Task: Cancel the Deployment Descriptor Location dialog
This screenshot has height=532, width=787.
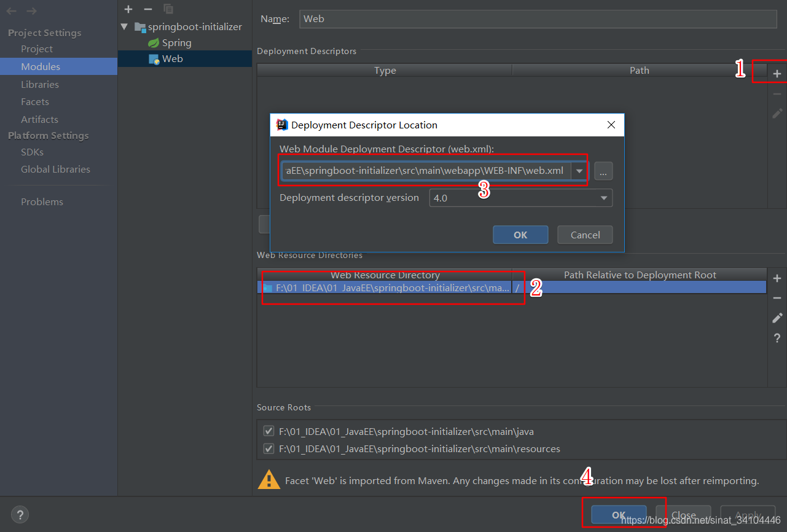Action: pyautogui.click(x=584, y=235)
